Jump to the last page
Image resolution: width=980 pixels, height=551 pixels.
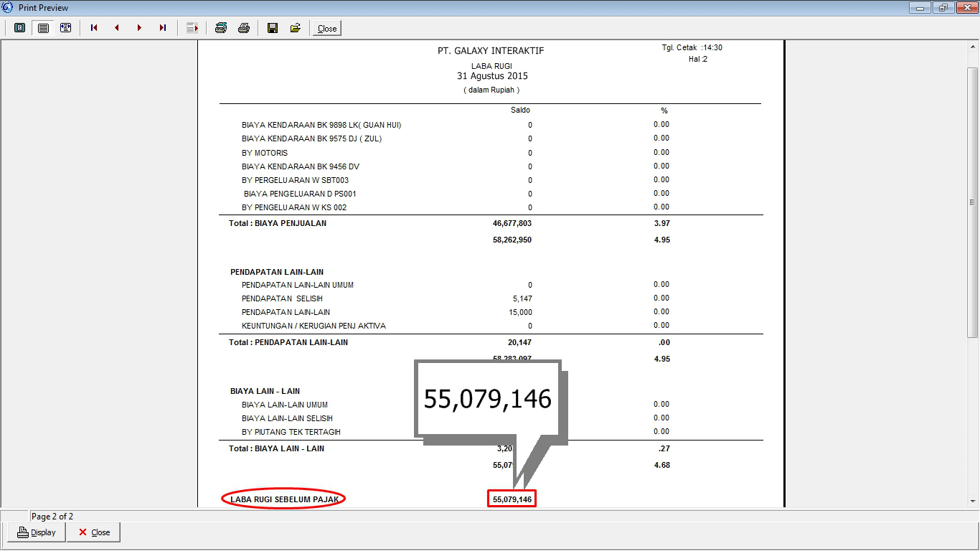[162, 28]
